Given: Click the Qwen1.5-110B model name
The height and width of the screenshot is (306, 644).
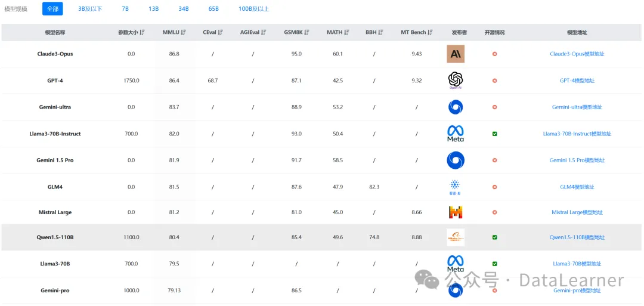Looking at the screenshot, I should pos(55,237).
